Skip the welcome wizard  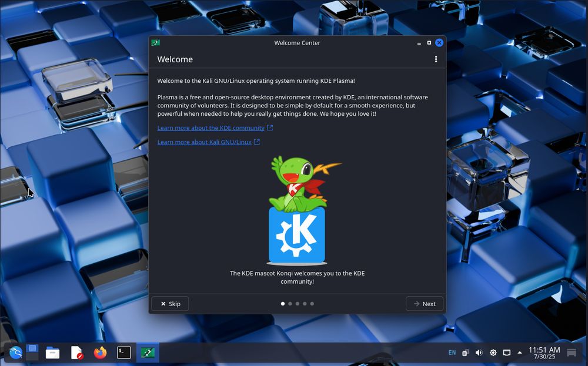pos(171,304)
